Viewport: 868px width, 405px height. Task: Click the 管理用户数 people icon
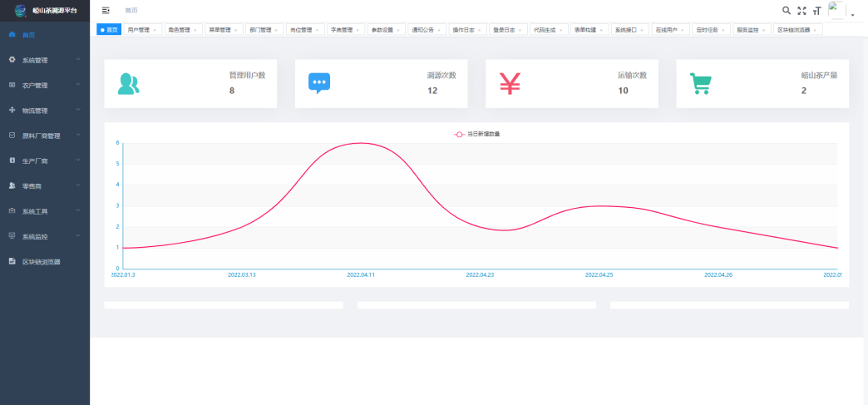tap(129, 83)
